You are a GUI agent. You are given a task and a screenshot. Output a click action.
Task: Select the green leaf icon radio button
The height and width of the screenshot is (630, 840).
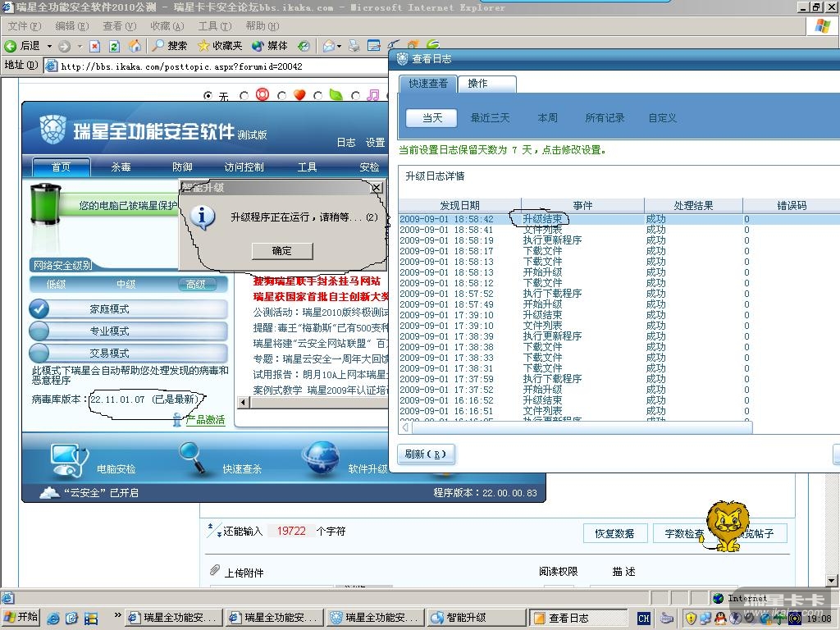(318, 96)
